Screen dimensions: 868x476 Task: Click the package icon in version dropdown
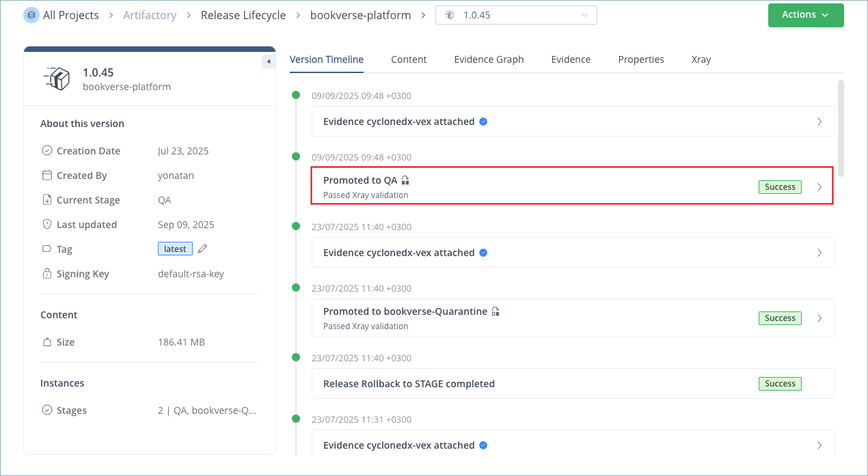coord(449,15)
